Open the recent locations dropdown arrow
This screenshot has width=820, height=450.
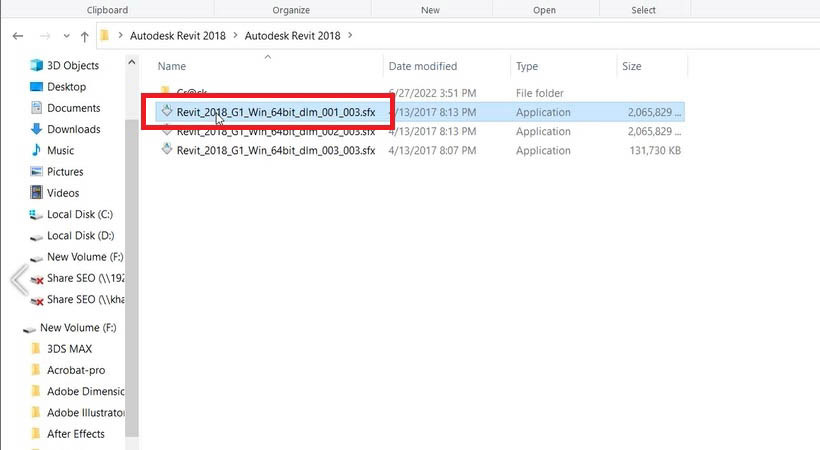[66, 36]
